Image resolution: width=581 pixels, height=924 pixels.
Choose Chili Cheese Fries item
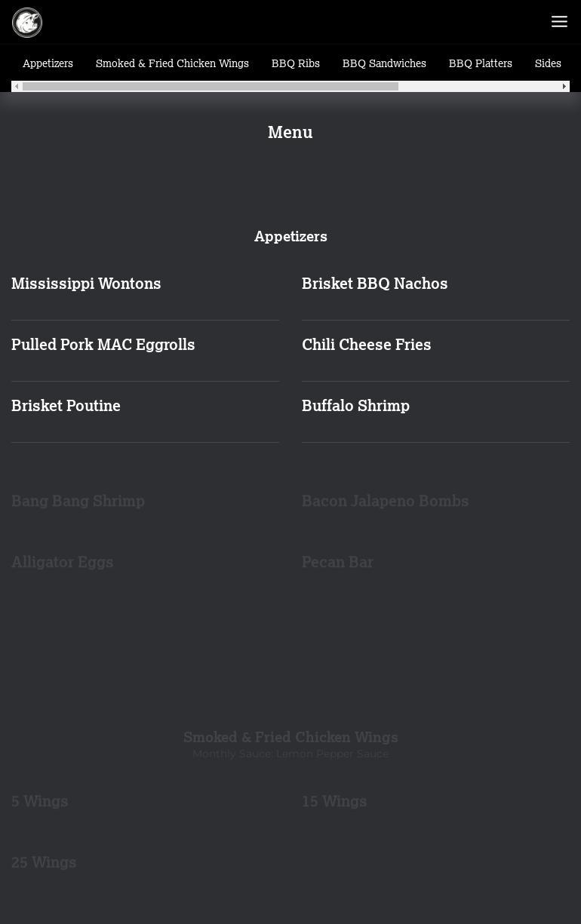click(x=366, y=345)
